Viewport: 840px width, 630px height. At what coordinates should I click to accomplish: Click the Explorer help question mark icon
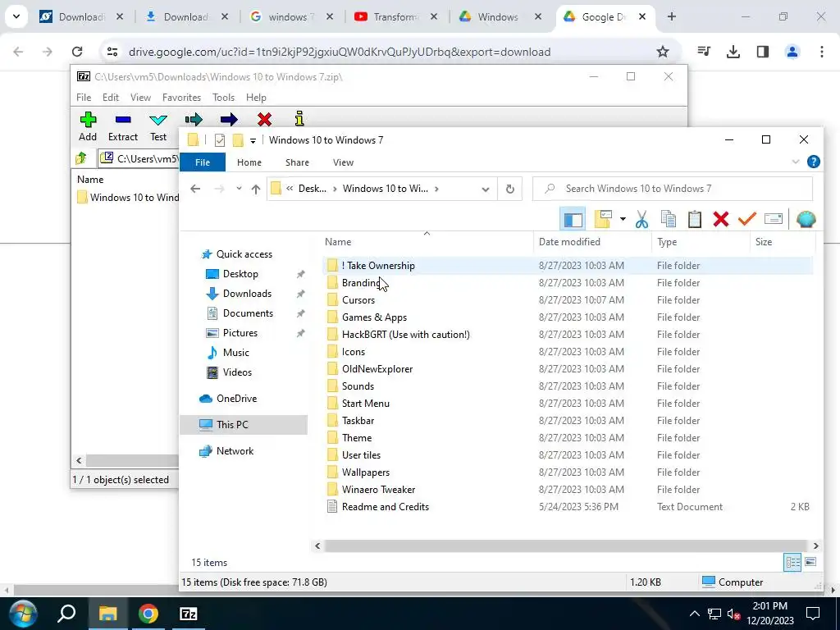(813, 162)
